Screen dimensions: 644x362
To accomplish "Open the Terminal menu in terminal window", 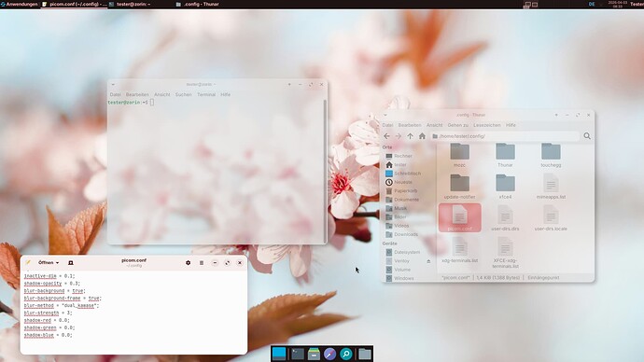I will (206, 94).
